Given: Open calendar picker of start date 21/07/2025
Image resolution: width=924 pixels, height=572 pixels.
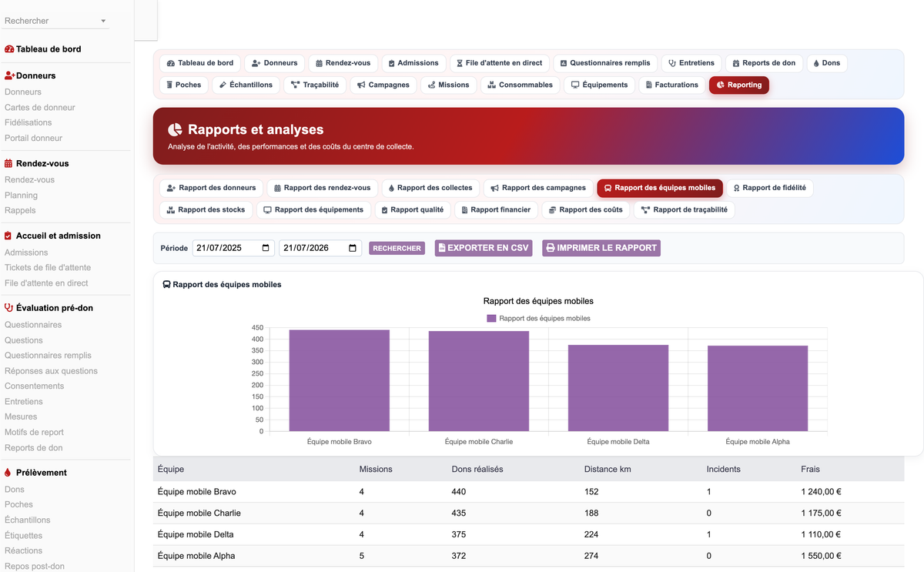Looking at the screenshot, I should coord(266,248).
